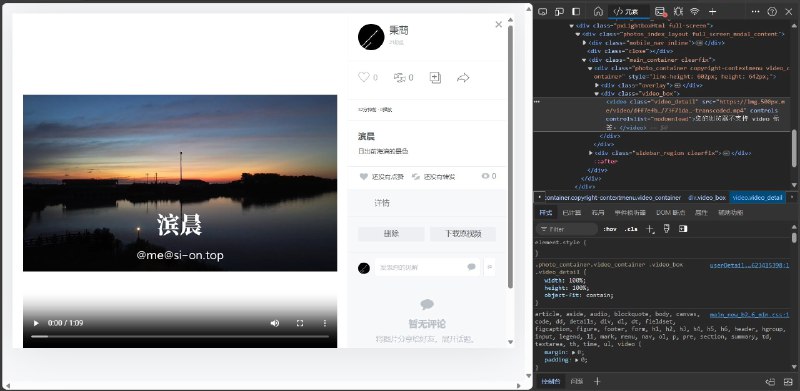Switch to the Computed pane tab
Image resolution: width=800 pixels, height=391 pixels.
[571, 212]
